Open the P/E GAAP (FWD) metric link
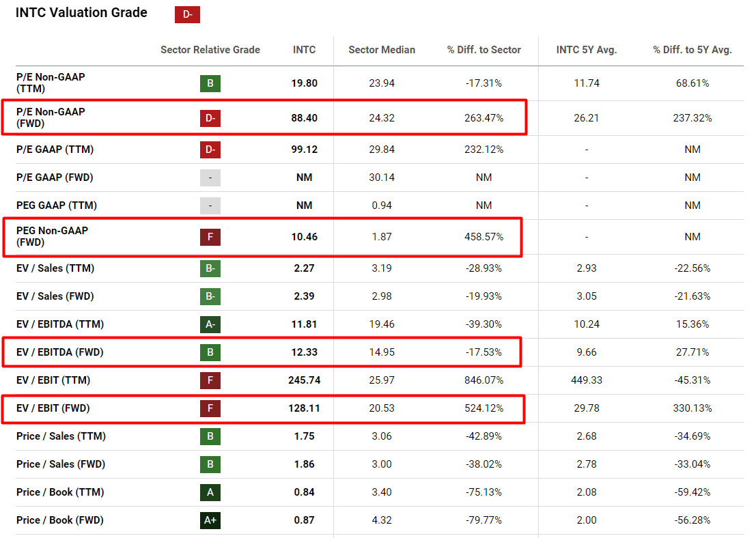The width and height of the screenshot is (756, 538). pyautogui.click(x=55, y=178)
